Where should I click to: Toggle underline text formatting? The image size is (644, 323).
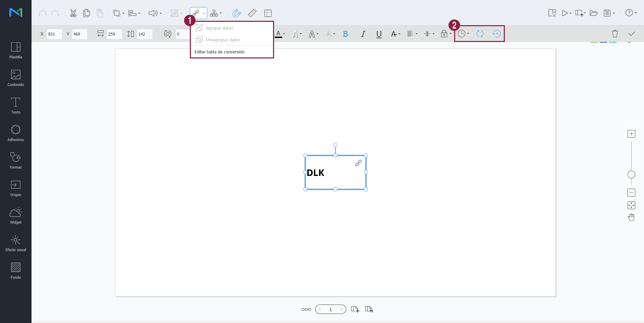click(379, 34)
